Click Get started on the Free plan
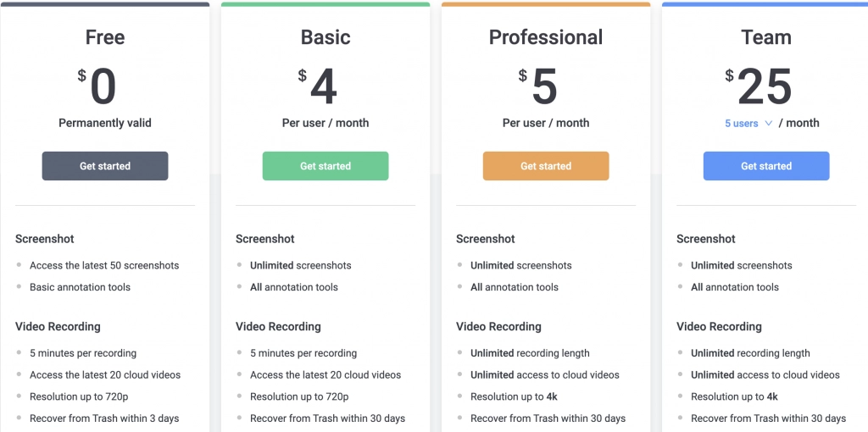The height and width of the screenshot is (432, 868). (105, 166)
